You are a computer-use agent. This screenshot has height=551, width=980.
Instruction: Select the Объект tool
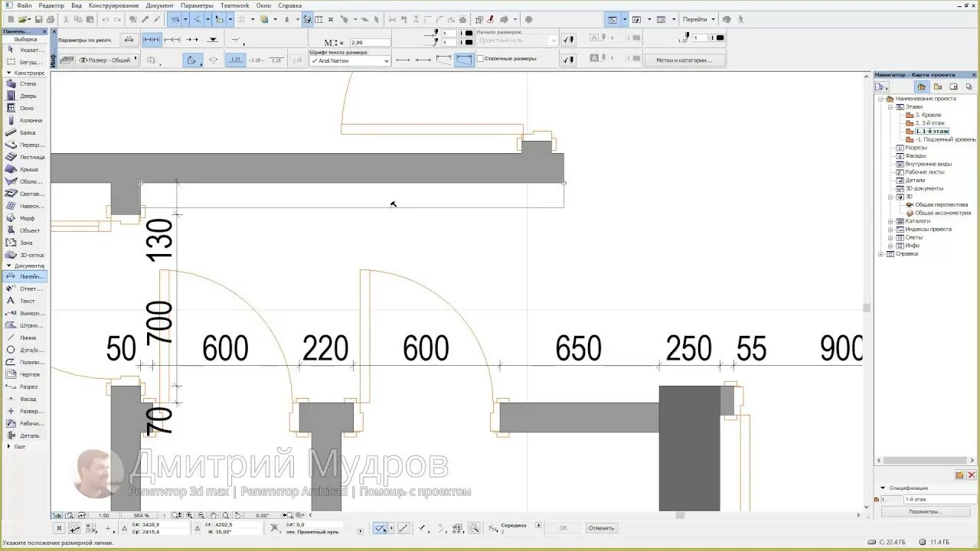pyautogui.click(x=25, y=230)
